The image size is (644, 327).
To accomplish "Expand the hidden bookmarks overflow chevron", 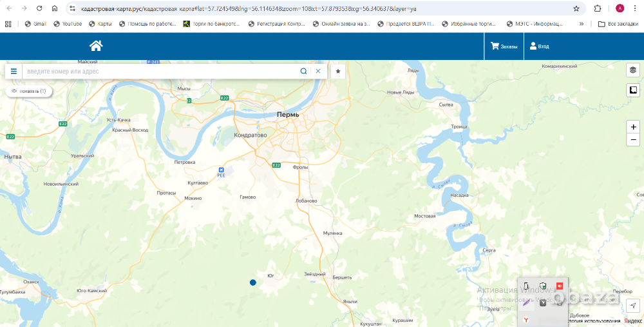I will [x=582, y=24].
